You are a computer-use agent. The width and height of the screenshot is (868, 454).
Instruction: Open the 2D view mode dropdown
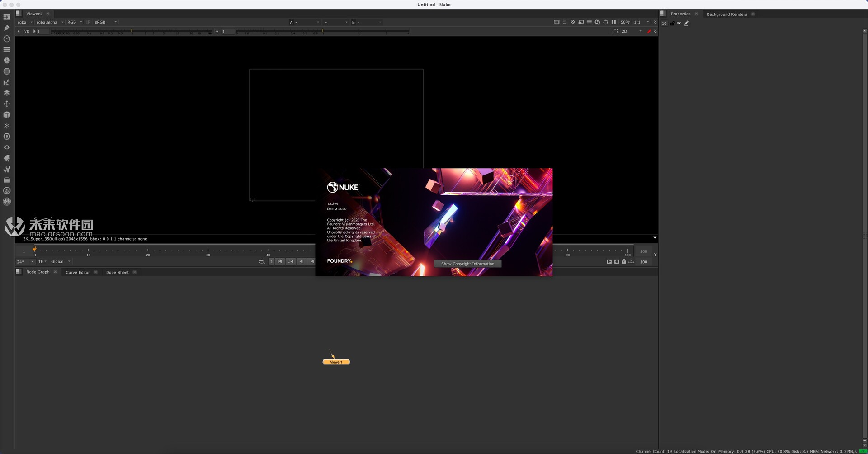click(631, 31)
